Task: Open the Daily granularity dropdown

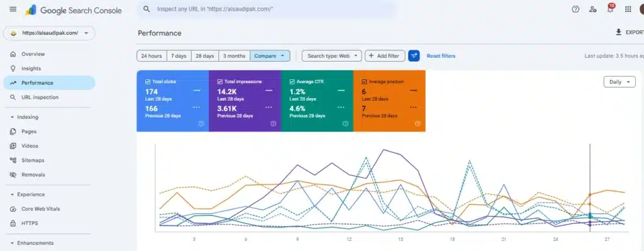Action: coord(619,82)
